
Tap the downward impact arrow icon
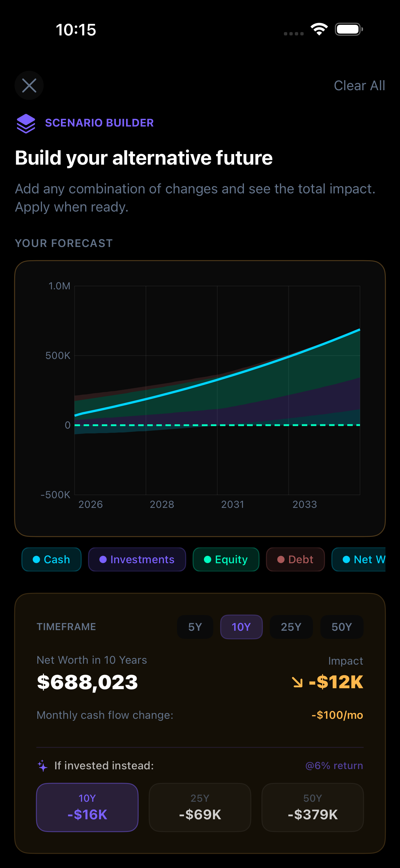pos(298,682)
